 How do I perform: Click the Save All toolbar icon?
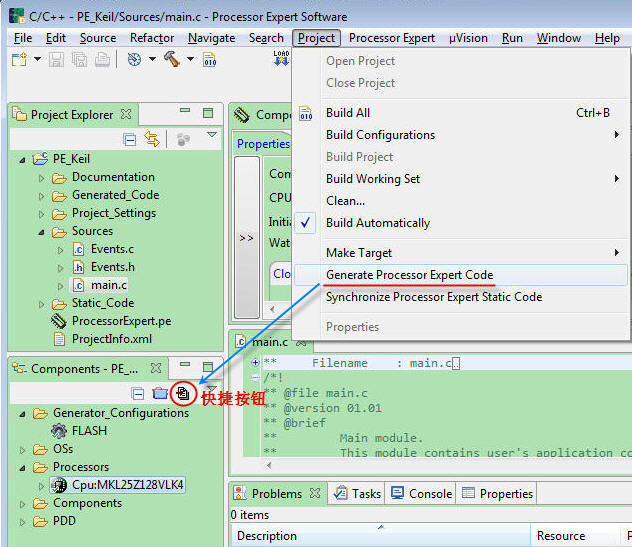(x=79, y=60)
